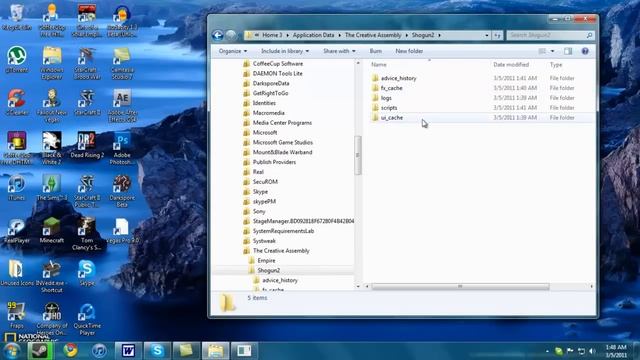The image size is (640, 360).
Task: Select SecuROM in the folder tree
Action: 265,182
